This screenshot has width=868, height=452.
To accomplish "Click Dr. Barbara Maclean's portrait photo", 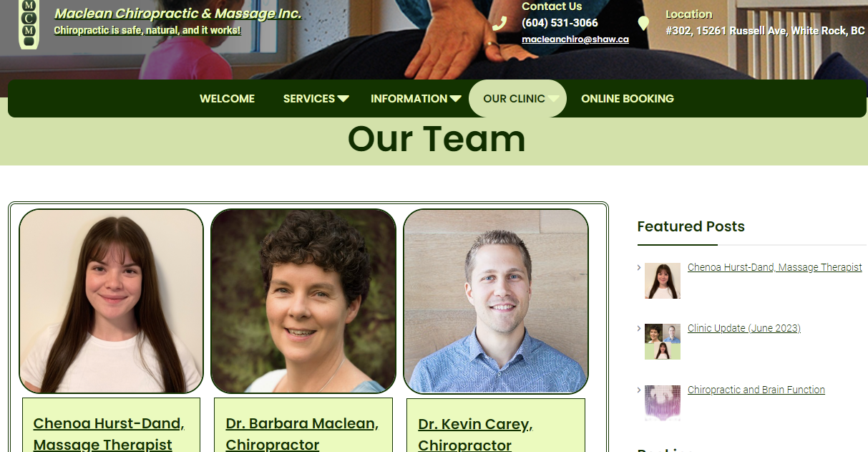I will [x=303, y=302].
